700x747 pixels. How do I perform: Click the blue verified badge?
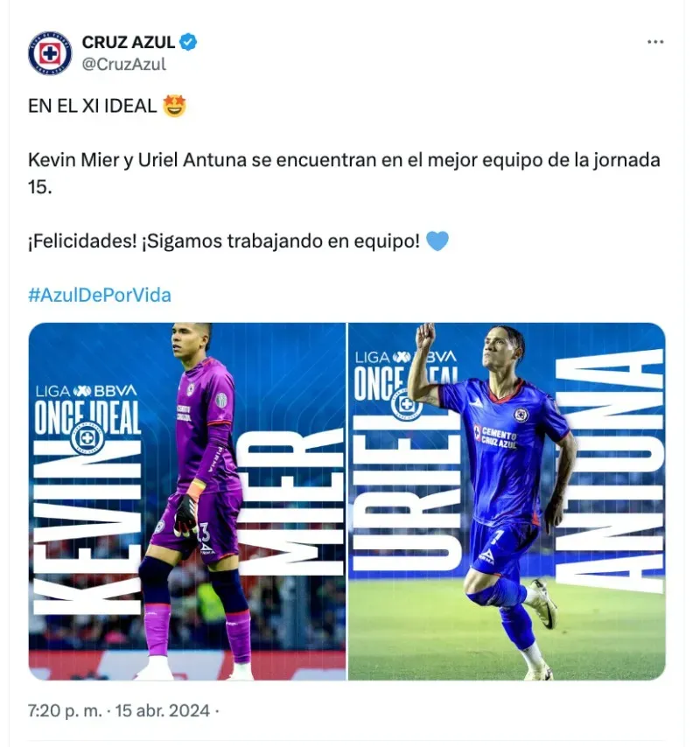point(188,42)
